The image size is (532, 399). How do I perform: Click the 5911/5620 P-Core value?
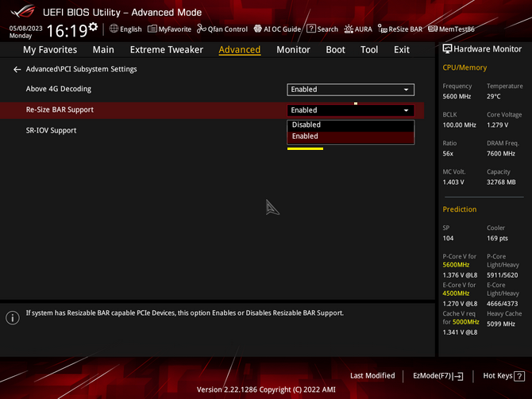click(503, 275)
